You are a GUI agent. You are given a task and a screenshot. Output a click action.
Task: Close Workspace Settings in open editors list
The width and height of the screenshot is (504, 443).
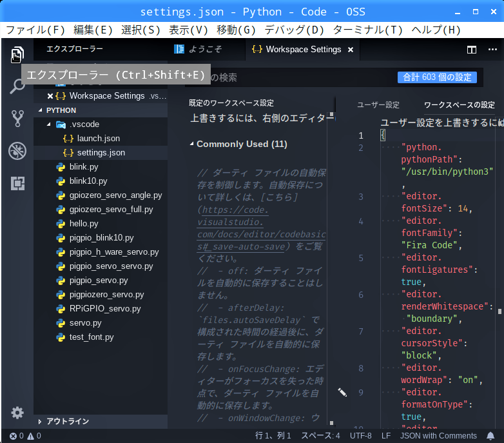[x=50, y=96]
